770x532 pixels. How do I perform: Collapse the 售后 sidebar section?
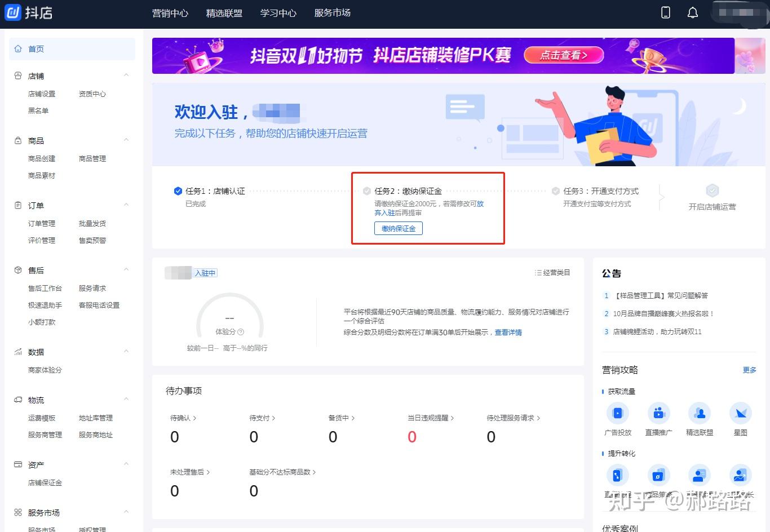126,269
